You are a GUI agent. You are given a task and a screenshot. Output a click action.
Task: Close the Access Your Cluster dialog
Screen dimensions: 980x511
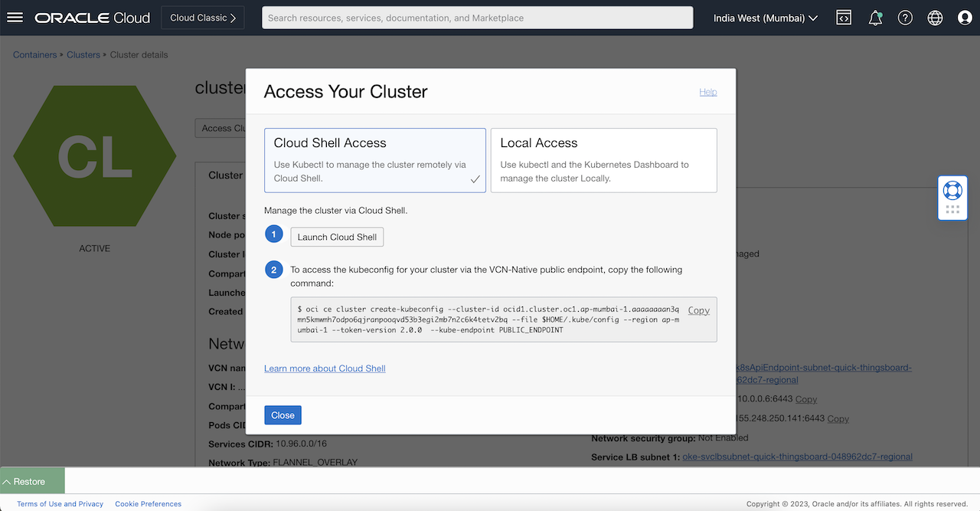[x=283, y=414]
